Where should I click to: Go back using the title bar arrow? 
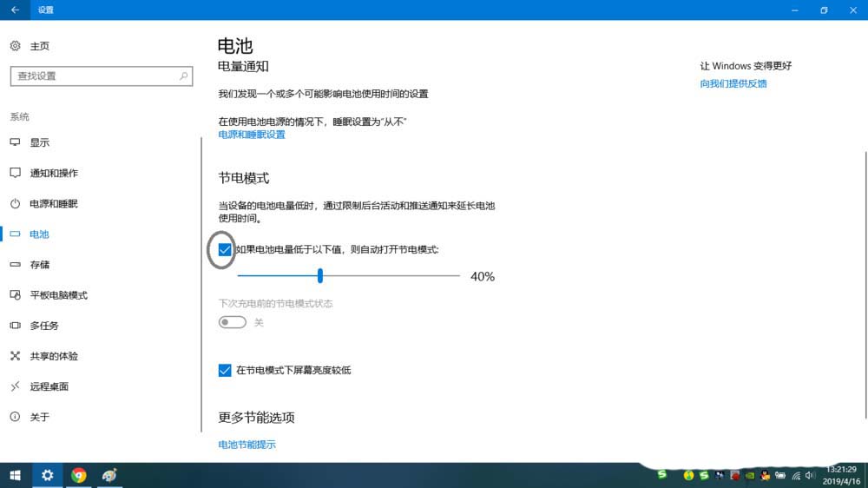(x=15, y=10)
